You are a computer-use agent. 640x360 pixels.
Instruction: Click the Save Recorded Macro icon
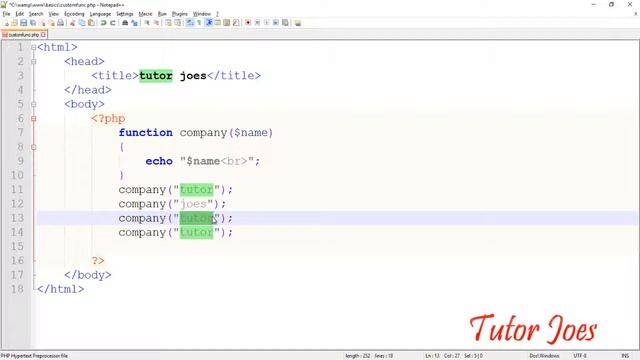tap(285, 23)
